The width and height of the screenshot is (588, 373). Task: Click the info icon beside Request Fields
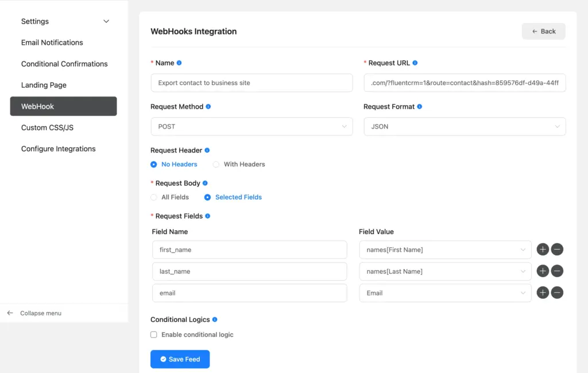[x=208, y=216]
